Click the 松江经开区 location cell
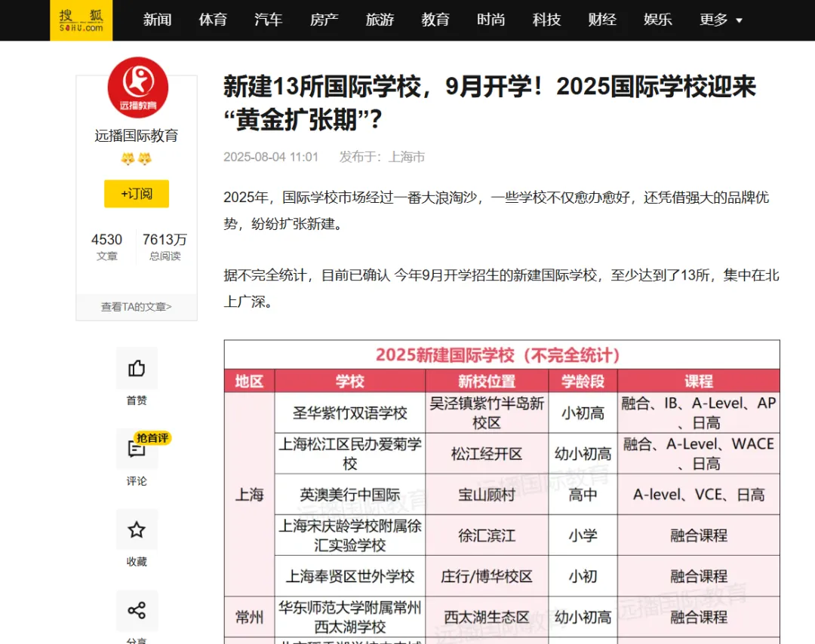Viewport: 815px width, 644px height. 487,453
